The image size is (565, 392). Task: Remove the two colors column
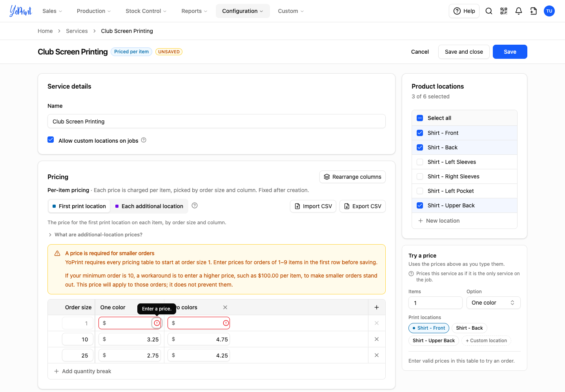225,307
